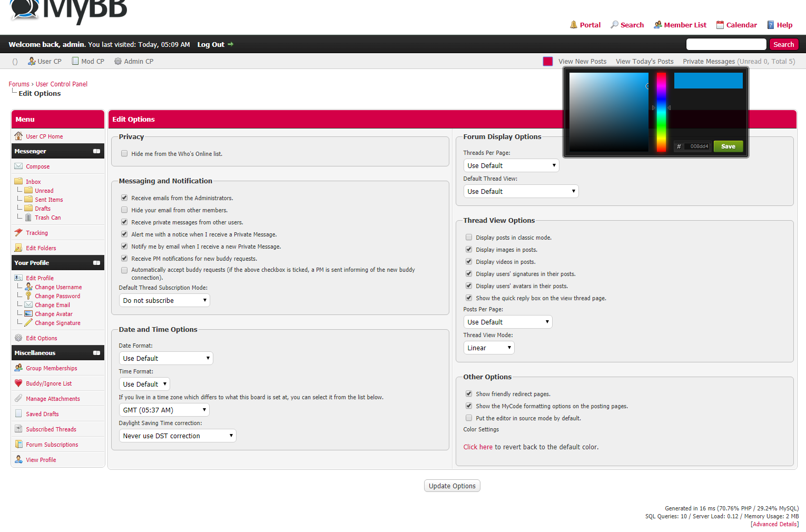Click the Compose envelope icon
Screen dimensions: 806x532
coord(18,166)
